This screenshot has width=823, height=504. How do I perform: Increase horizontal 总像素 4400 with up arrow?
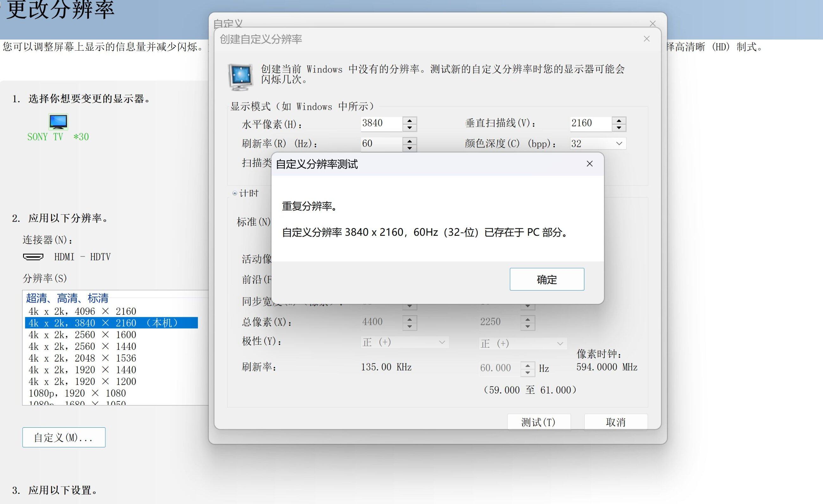[x=410, y=319]
